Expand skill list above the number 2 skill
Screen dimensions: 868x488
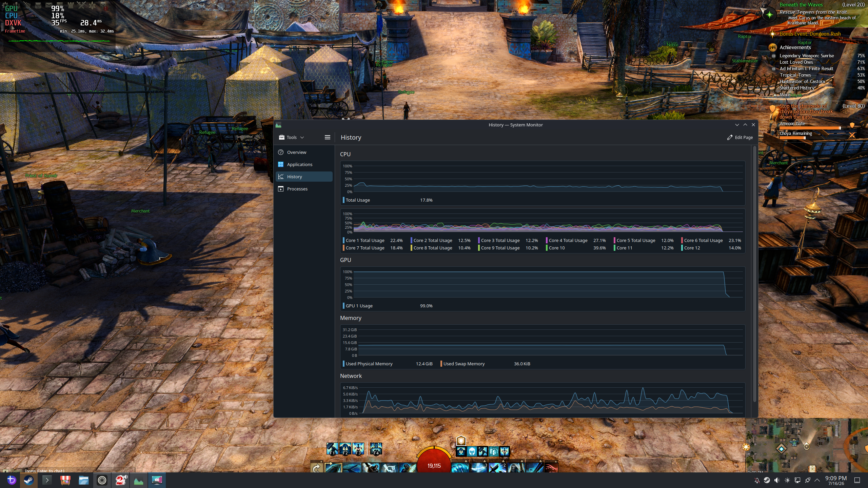(503, 461)
